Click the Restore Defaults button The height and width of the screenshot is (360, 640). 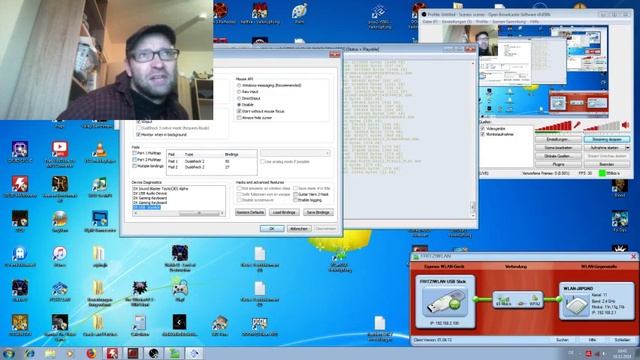[250, 212]
